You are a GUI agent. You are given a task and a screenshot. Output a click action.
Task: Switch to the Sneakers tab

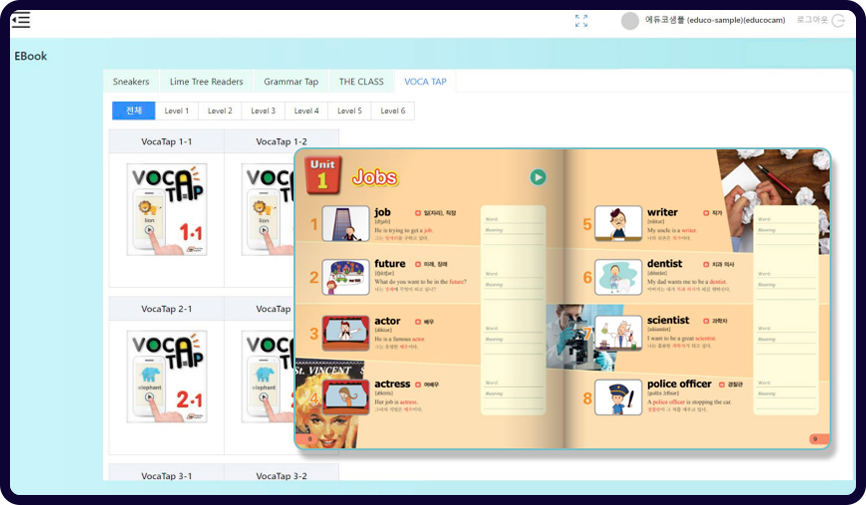pyautogui.click(x=131, y=82)
